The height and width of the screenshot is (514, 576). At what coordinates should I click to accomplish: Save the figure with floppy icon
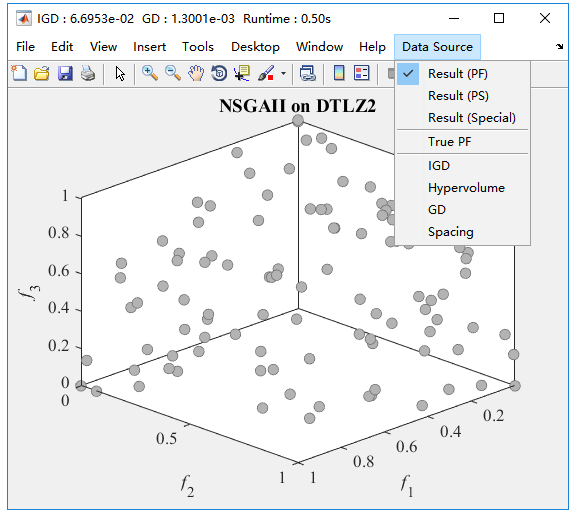[65, 73]
